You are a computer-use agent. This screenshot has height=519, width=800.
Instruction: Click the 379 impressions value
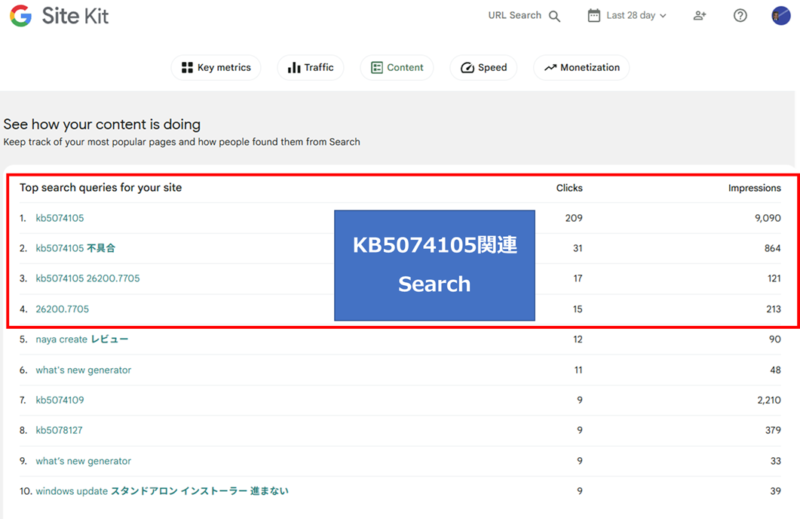click(x=773, y=430)
